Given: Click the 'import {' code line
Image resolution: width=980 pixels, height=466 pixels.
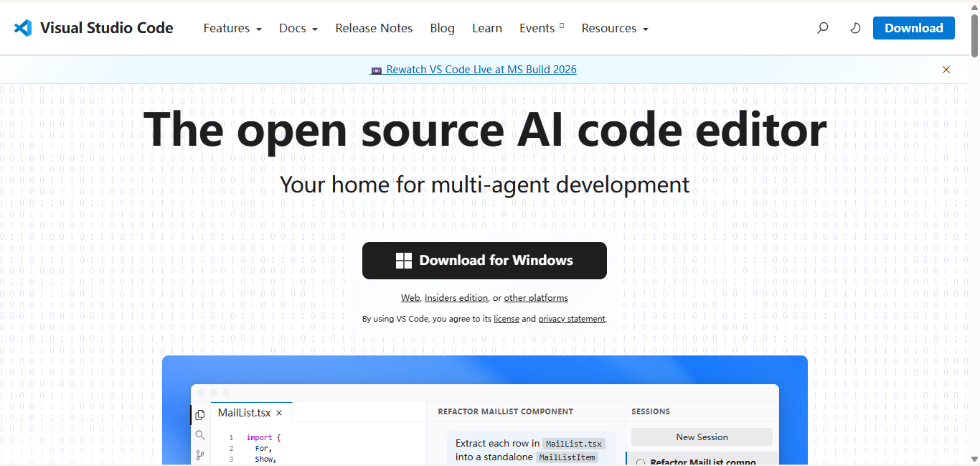Looking at the screenshot, I should tap(264, 437).
